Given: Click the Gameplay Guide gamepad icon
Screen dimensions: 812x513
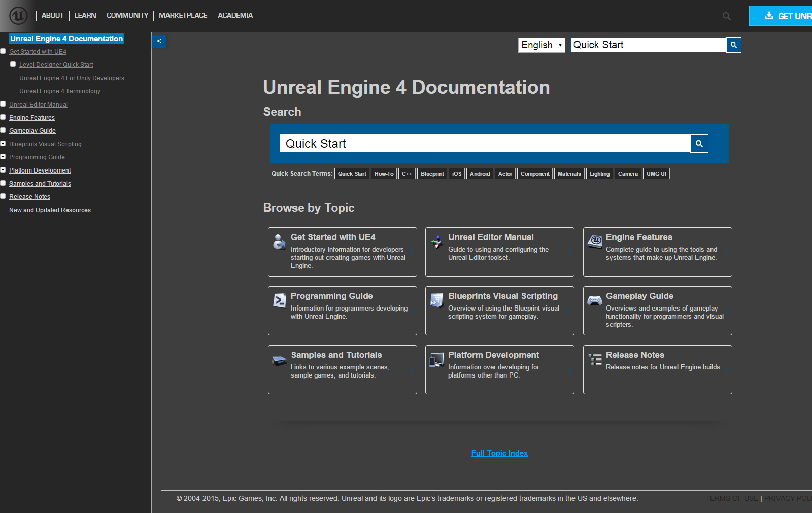Looking at the screenshot, I should [595, 300].
